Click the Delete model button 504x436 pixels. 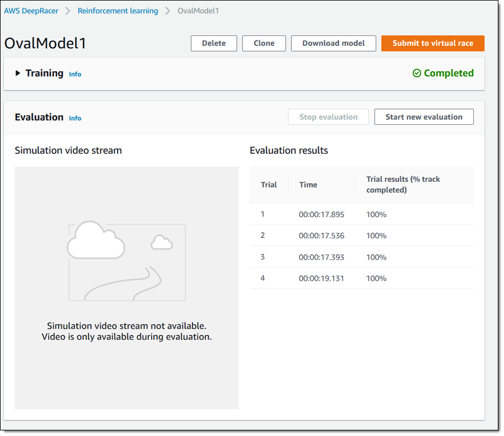[x=214, y=43]
